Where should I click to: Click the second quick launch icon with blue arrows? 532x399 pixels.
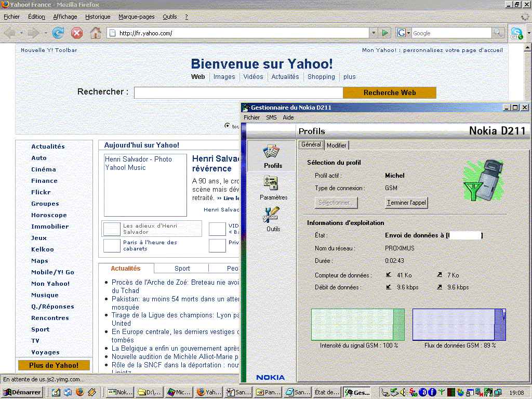click(68, 392)
